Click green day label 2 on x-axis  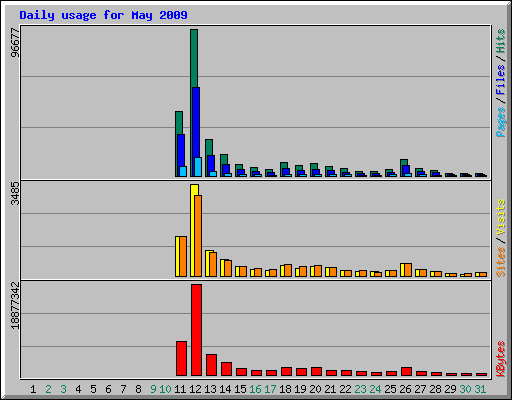(48, 389)
